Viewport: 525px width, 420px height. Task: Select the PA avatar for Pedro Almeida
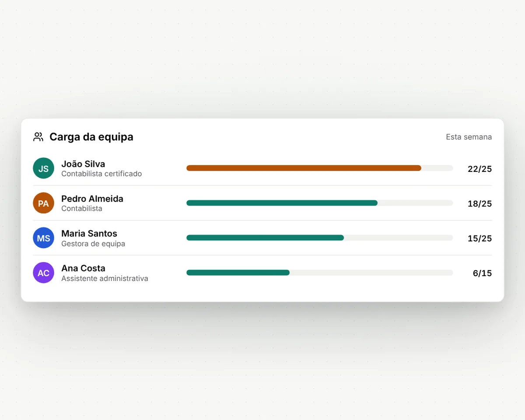tap(43, 203)
